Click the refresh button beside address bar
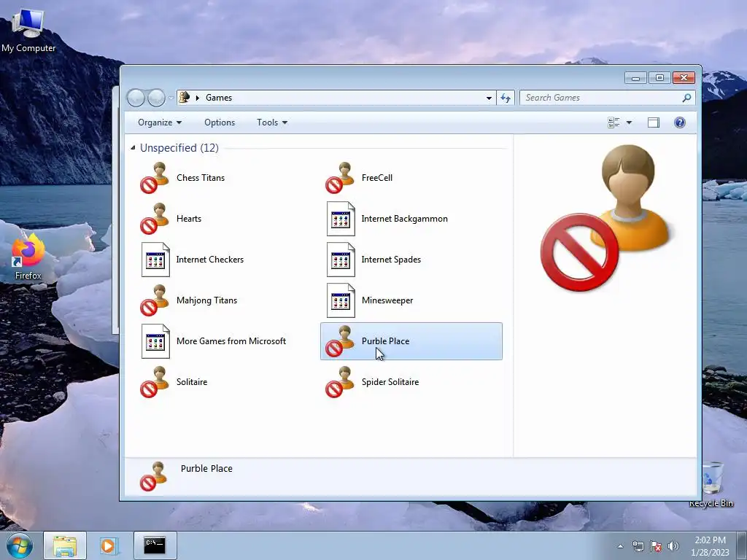Image resolution: width=747 pixels, height=560 pixels. click(506, 98)
